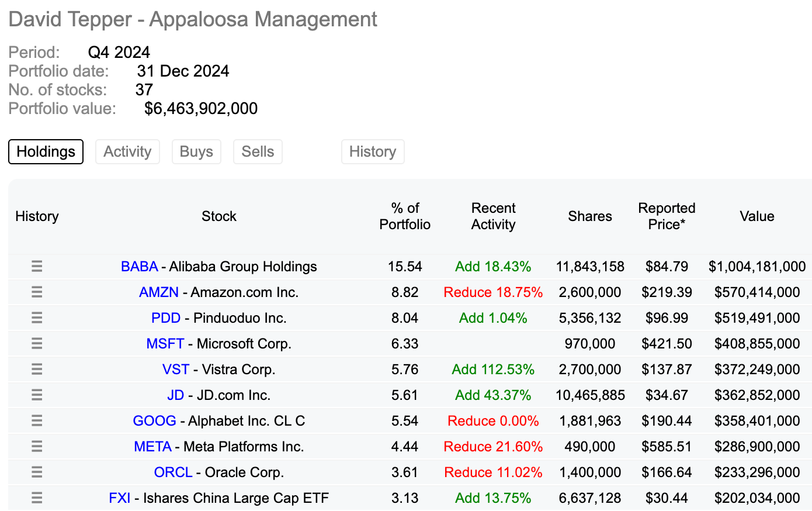Image resolution: width=812 pixels, height=511 pixels.
Task: Click the 'Reduce 18.75%' activity cell
Action: click(x=493, y=292)
